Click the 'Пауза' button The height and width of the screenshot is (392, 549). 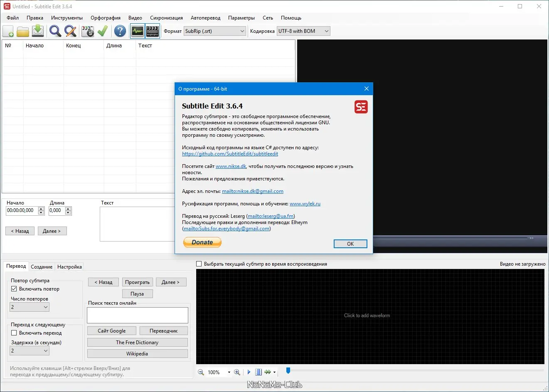tap(137, 294)
